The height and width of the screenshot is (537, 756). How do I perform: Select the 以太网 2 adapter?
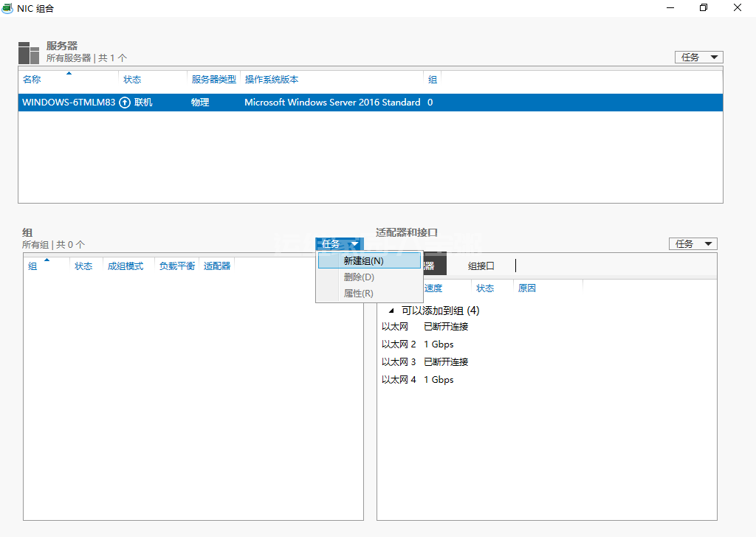click(399, 344)
